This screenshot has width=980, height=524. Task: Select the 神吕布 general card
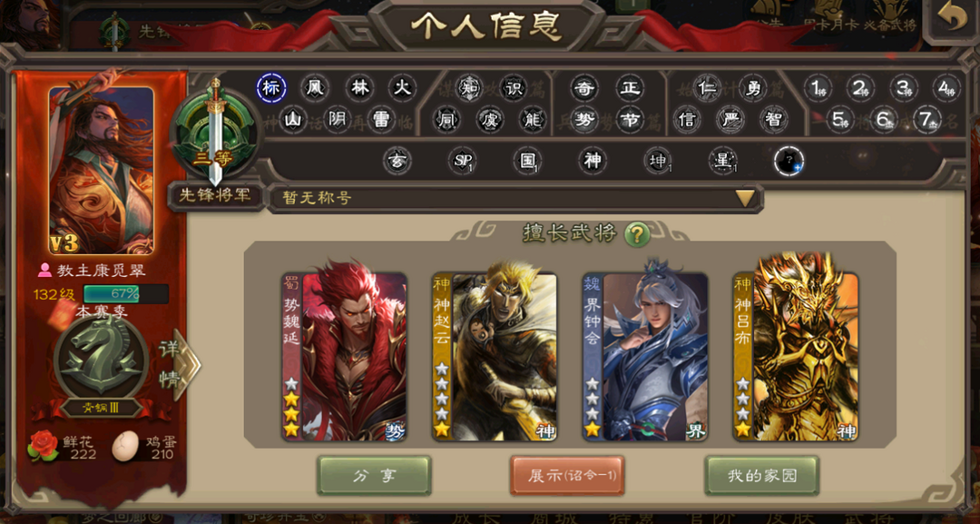click(x=796, y=348)
